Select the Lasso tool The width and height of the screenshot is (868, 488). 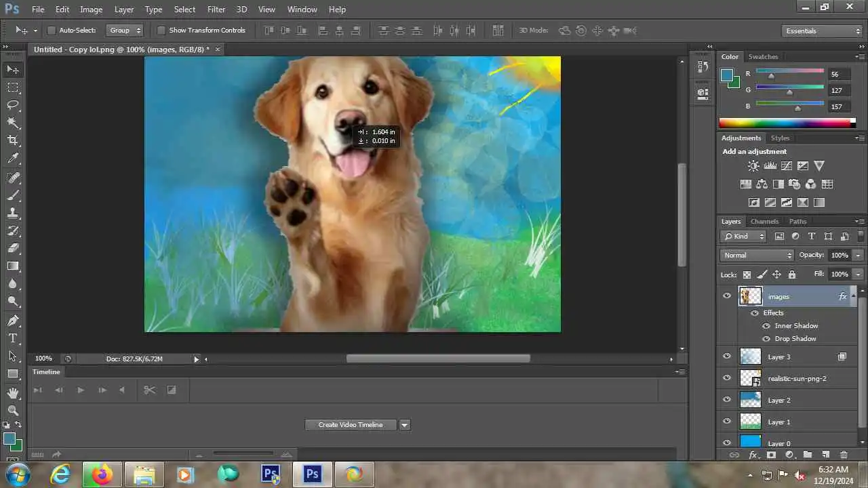point(13,105)
